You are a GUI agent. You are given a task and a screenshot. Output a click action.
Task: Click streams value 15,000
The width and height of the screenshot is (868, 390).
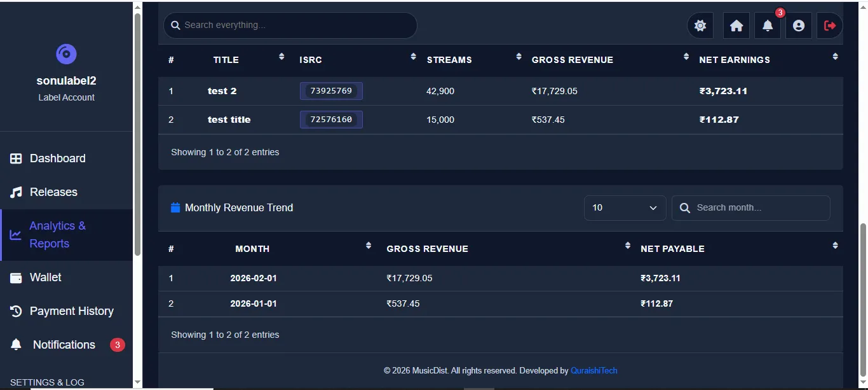coord(440,120)
